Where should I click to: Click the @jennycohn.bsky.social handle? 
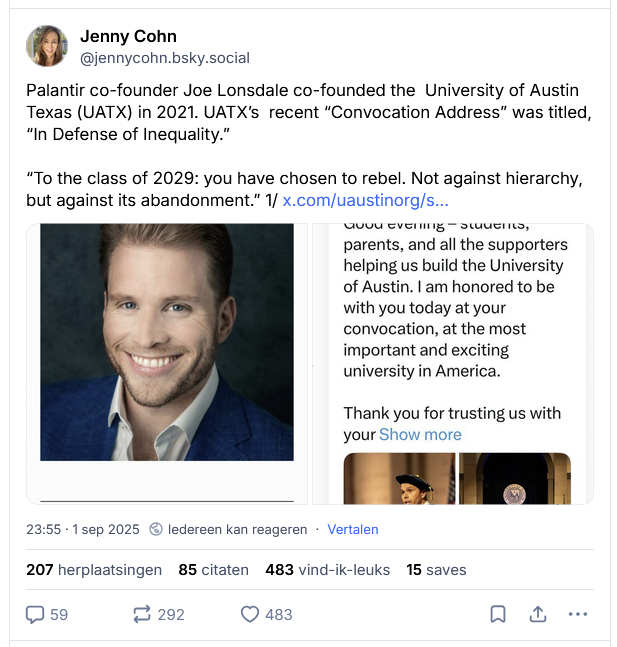(165, 58)
